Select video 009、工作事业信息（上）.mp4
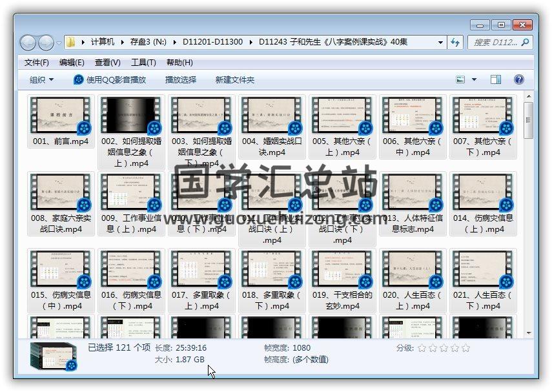The width and height of the screenshot is (552, 392). tap(131, 203)
